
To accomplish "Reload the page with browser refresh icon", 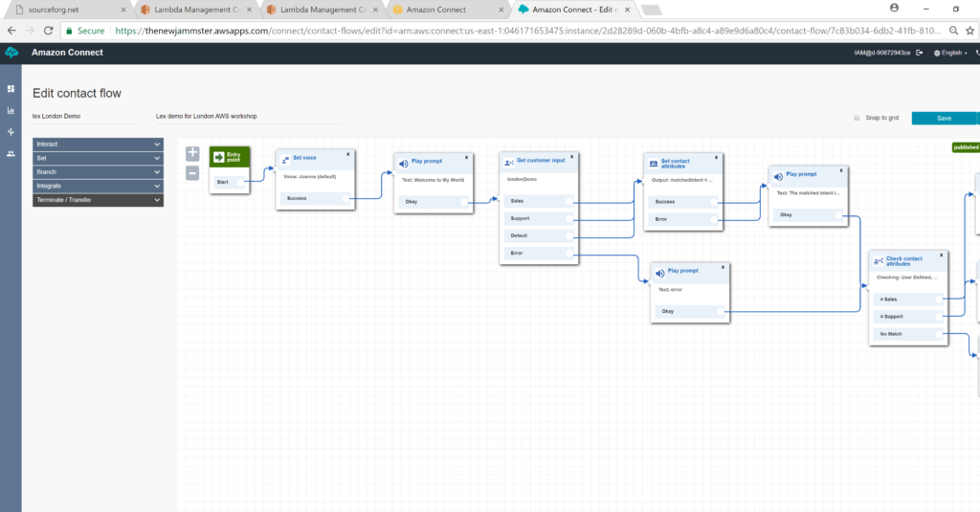I will pyautogui.click(x=48, y=30).
